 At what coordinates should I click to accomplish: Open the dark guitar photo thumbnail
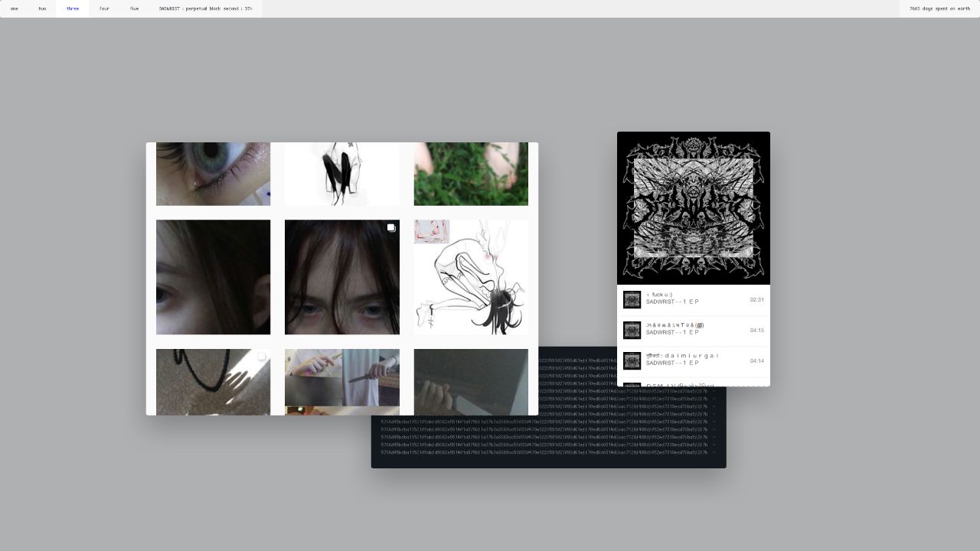coord(471,382)
